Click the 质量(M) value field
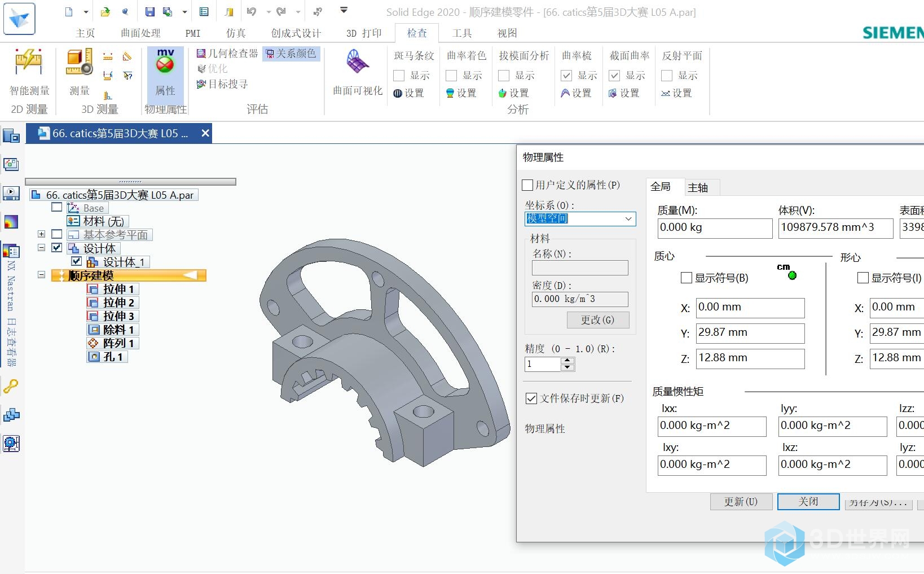Screen dimensions: 924x574 [715, 228]
